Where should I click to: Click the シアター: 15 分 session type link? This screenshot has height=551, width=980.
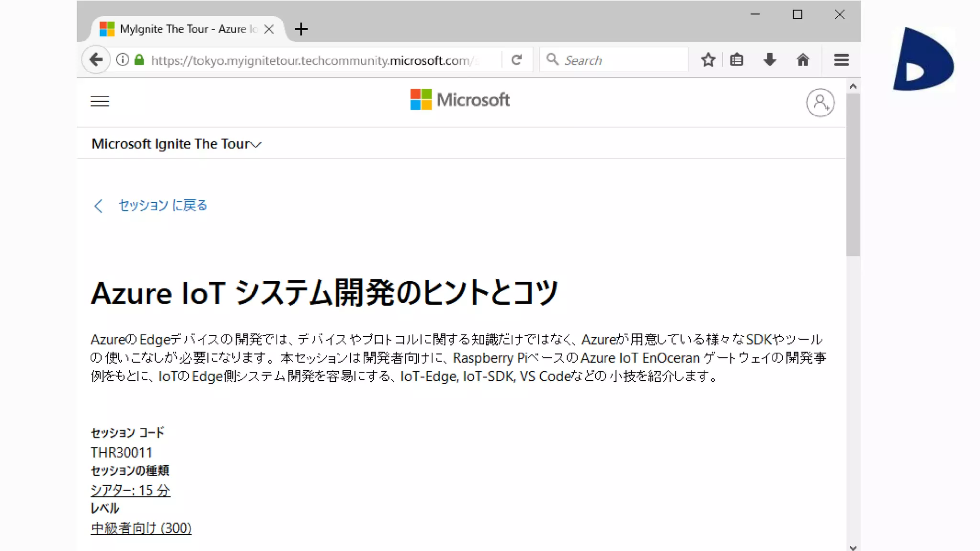tap(130, 490)
